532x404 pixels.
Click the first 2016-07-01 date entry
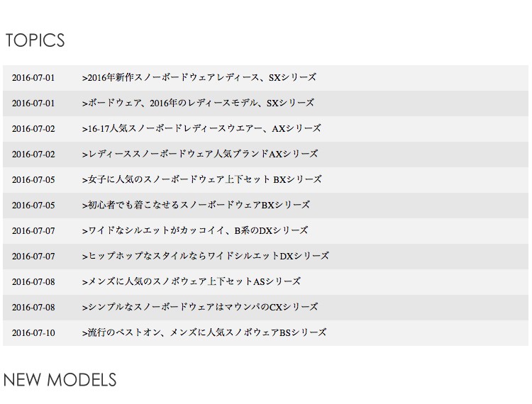tap(33, 78)
